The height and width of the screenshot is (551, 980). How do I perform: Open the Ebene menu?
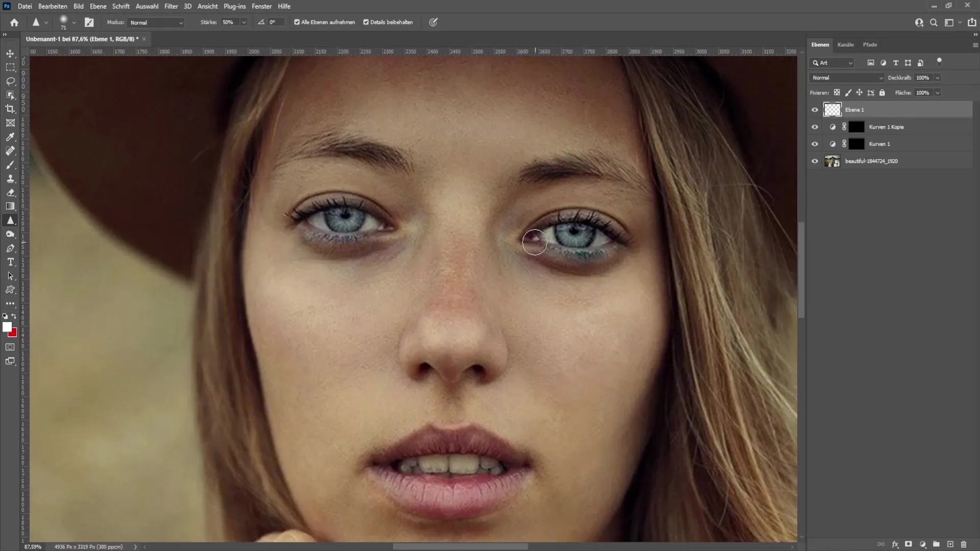(99, 6)
